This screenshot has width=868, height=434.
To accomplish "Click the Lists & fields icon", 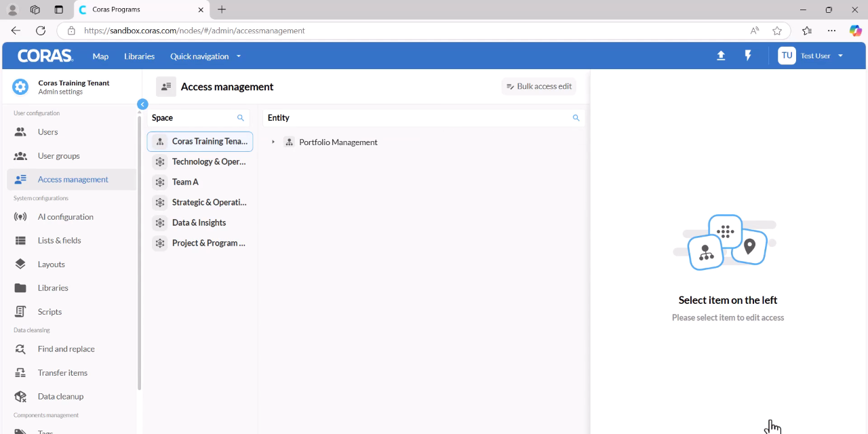I will coord(20,241).
